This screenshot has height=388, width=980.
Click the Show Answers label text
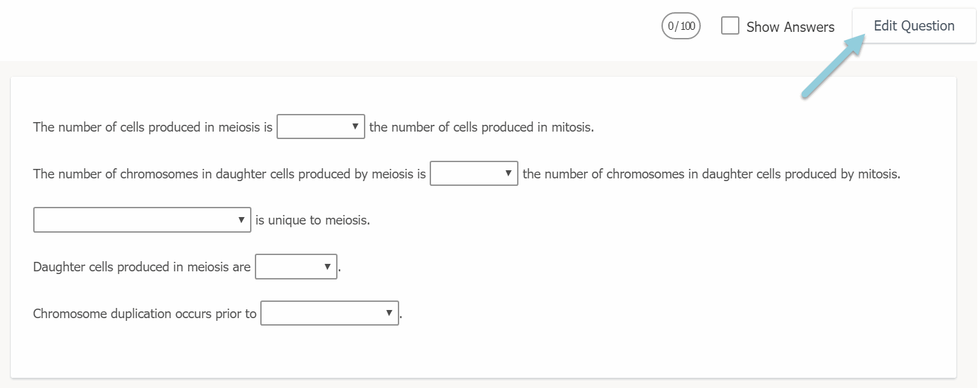(790, 27)
